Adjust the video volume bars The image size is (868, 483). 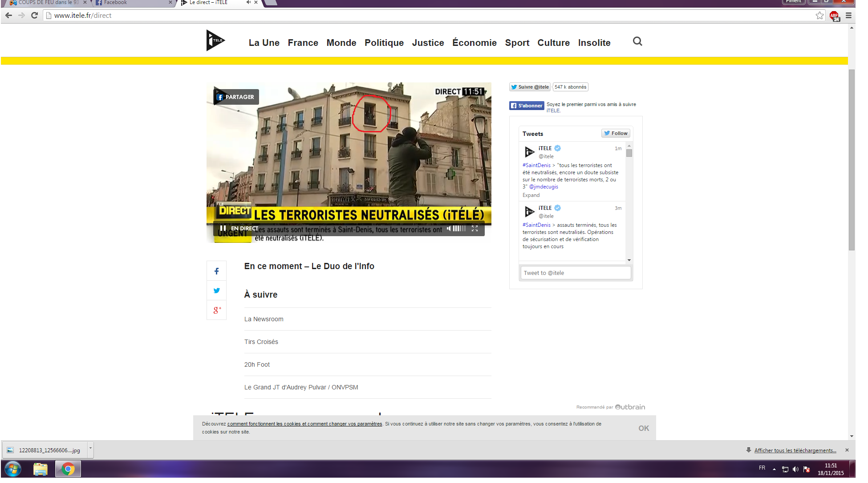pos(459,229)
